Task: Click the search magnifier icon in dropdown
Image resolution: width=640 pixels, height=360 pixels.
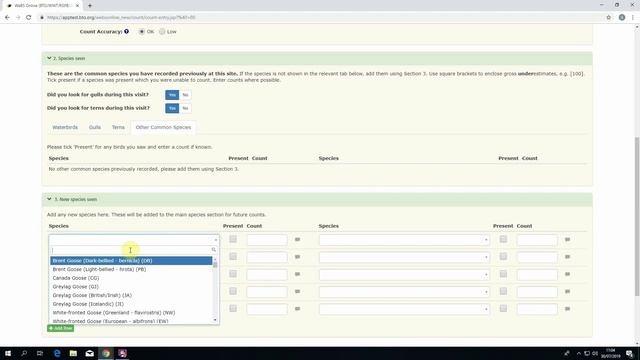Action: [x=213, y=250]
